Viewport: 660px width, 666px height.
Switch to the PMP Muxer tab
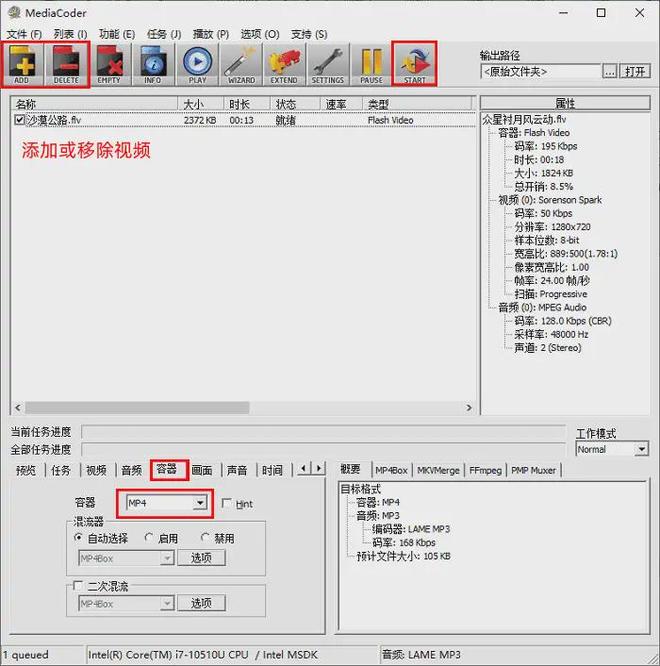[x=533, y=470]
